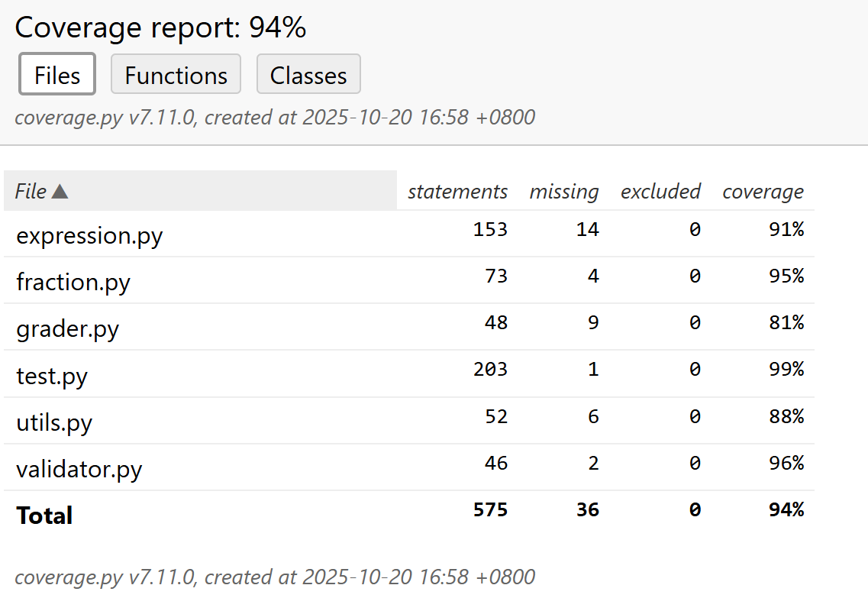Open the fraction.py coverage details

point(73,282)
